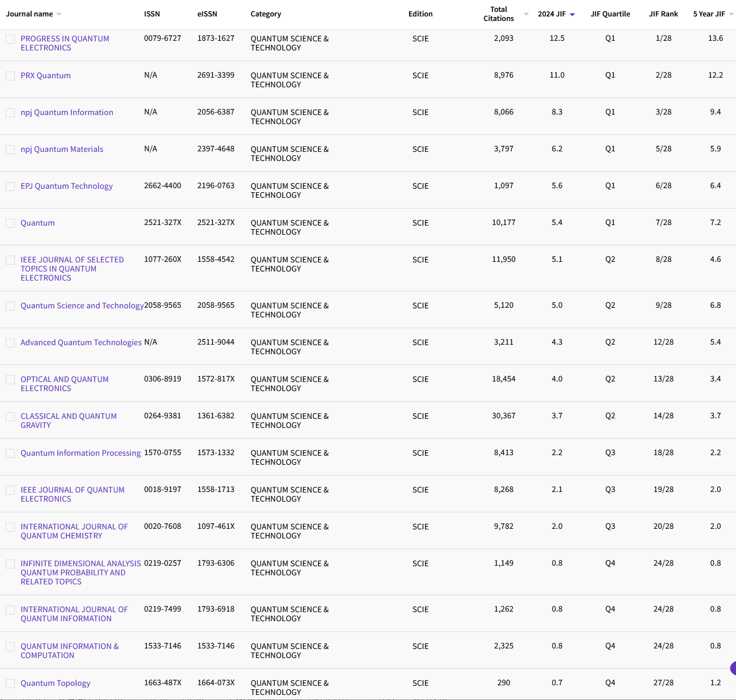Viewport: 736px width, 700px height.
Task: Check the OPTICAL AND QUANTUM ELECTRONICS checkbox
Action: (x=10, y=380)
